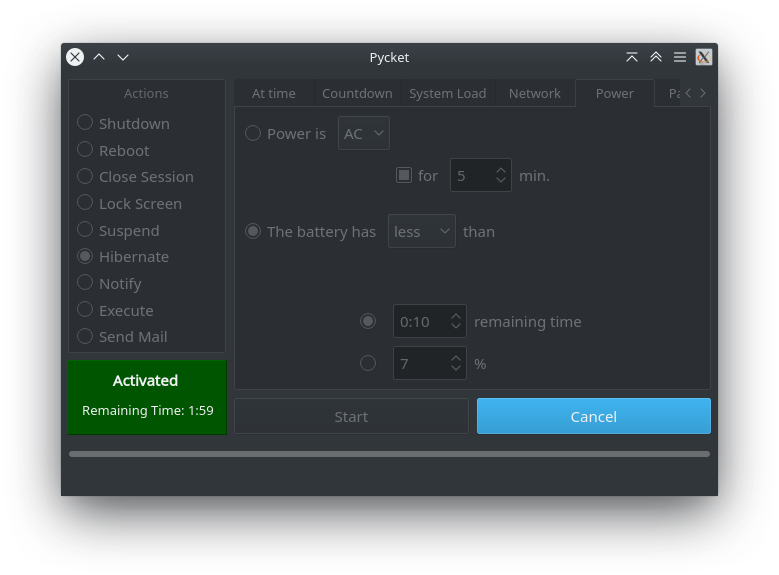
Task: Click the application icon in titlebar
Action: point(703,57)
